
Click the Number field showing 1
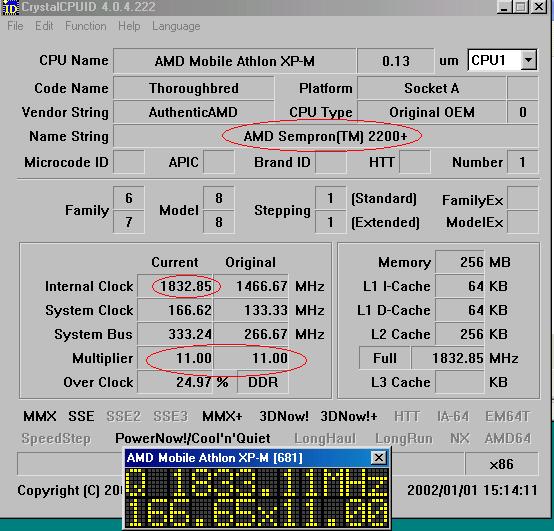click(523, 162)
